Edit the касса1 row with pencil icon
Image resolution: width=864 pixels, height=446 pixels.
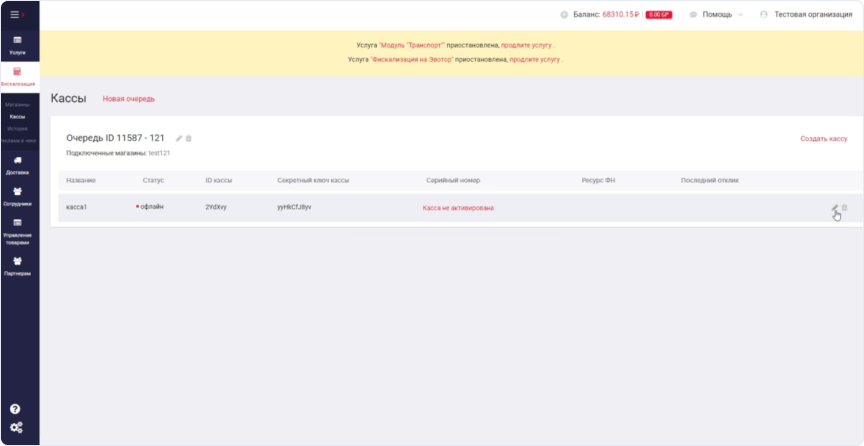tap(834, 208)
